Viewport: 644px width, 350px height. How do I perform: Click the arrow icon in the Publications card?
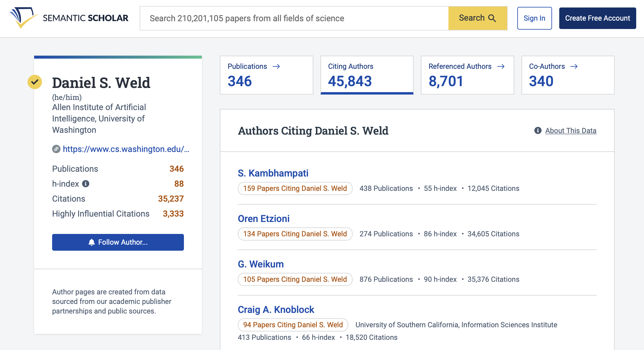click(x=277, y=66)
